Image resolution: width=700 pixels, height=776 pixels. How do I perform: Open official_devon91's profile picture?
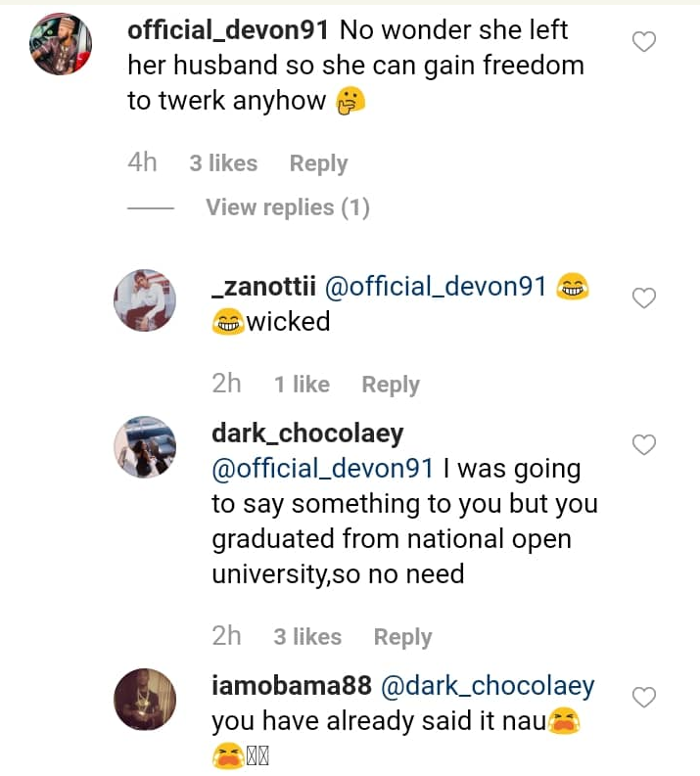[x=62, y=45]
